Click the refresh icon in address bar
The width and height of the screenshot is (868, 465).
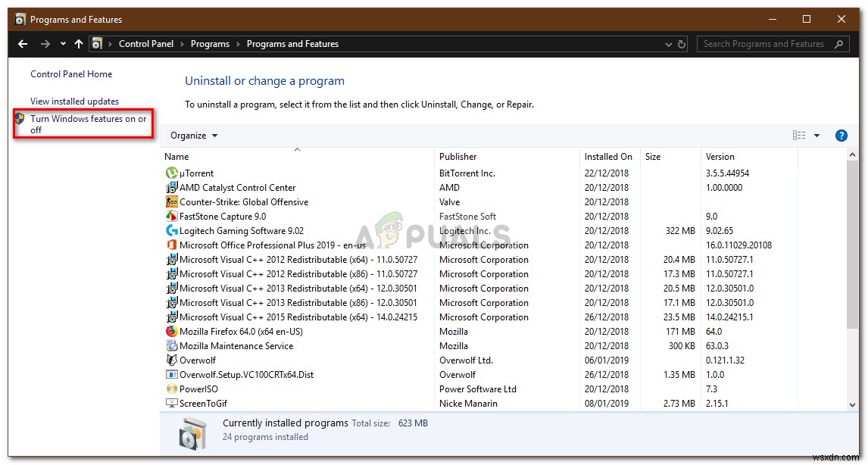point(680,43)
